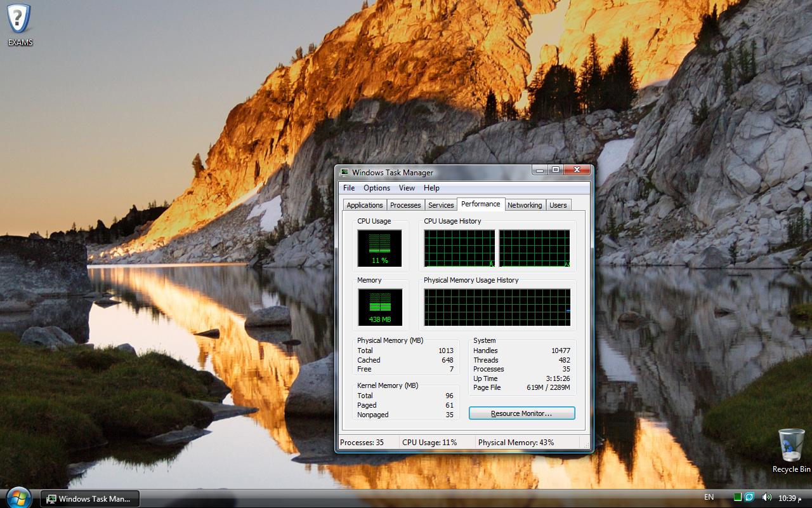Click the first CPU Usage History graph
This screenshot has height=508, width=812.
[459, 248]
